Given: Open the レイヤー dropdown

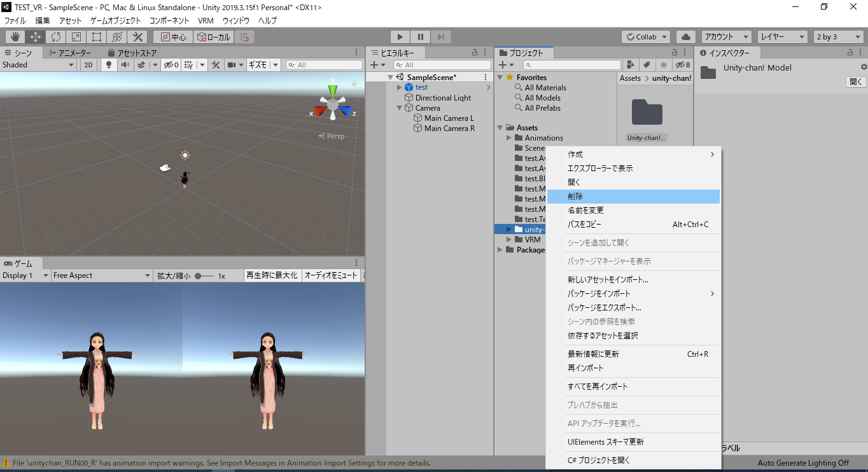Looking at the screenshot, I should click(x=782, y=37).
